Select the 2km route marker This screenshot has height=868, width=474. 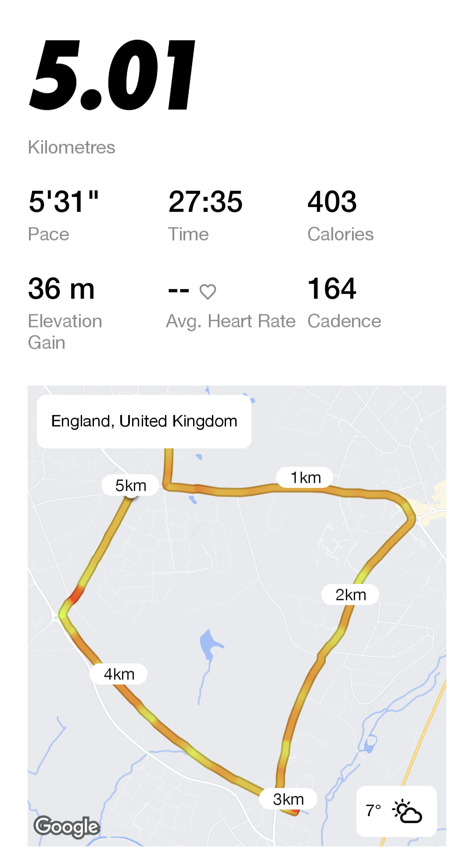click(350, 595)
